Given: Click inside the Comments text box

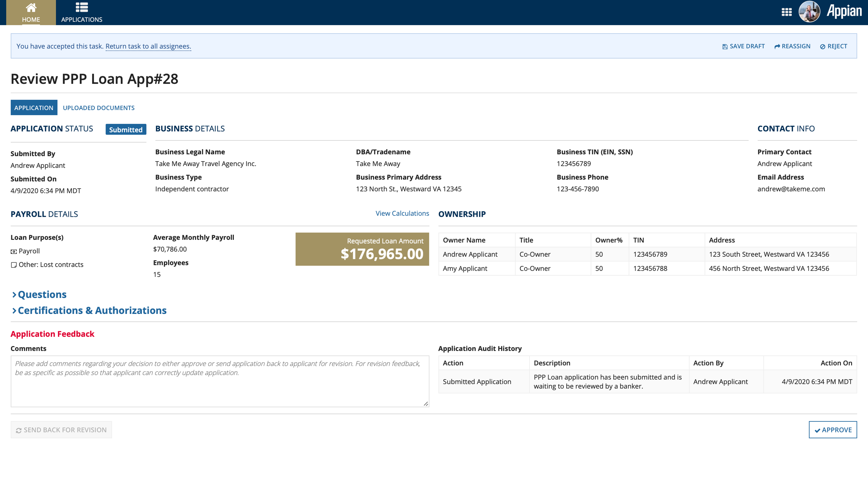Looking at the screenshot, I should (220, 381).
